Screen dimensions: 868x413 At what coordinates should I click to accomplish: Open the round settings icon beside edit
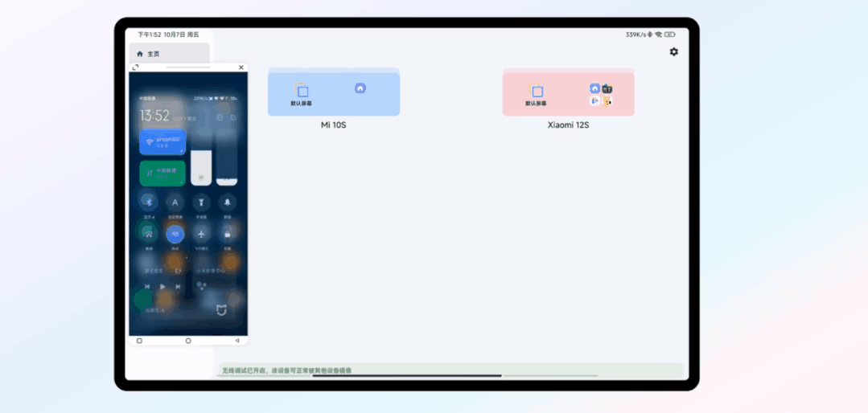220,117
